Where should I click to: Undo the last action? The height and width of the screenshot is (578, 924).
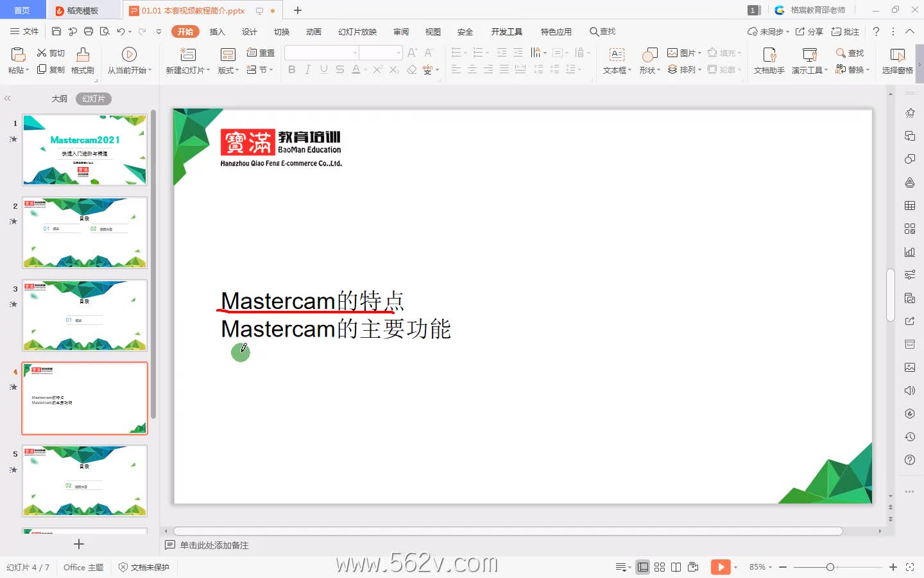[x=121, y=31]
